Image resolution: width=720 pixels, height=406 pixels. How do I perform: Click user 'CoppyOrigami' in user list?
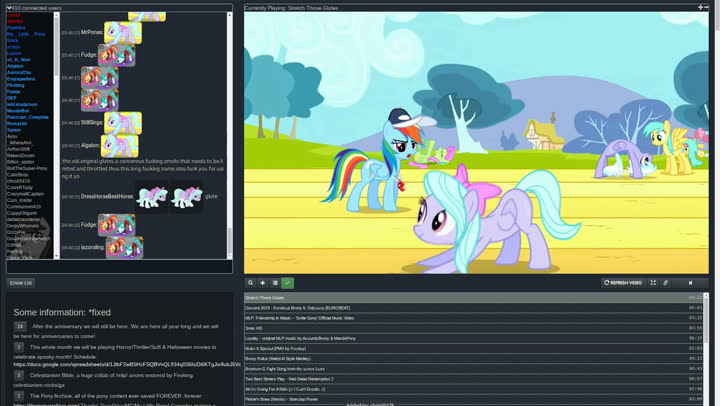pos(22,213)
